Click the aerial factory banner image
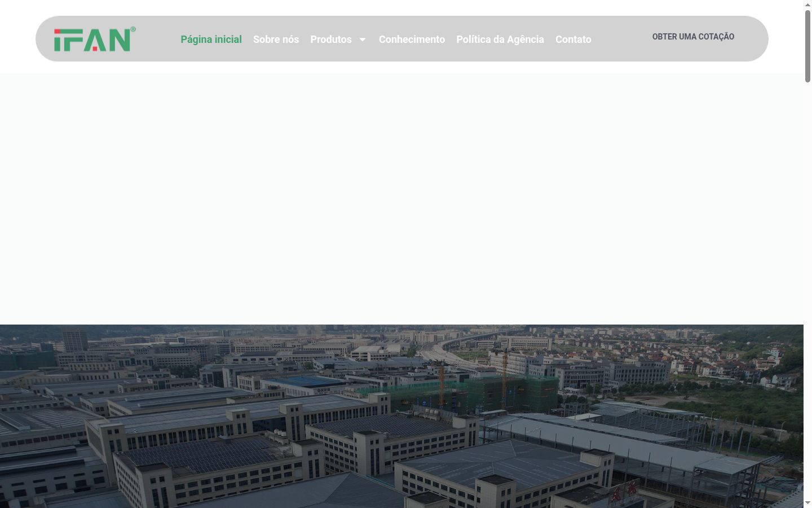 click(401, 416)
